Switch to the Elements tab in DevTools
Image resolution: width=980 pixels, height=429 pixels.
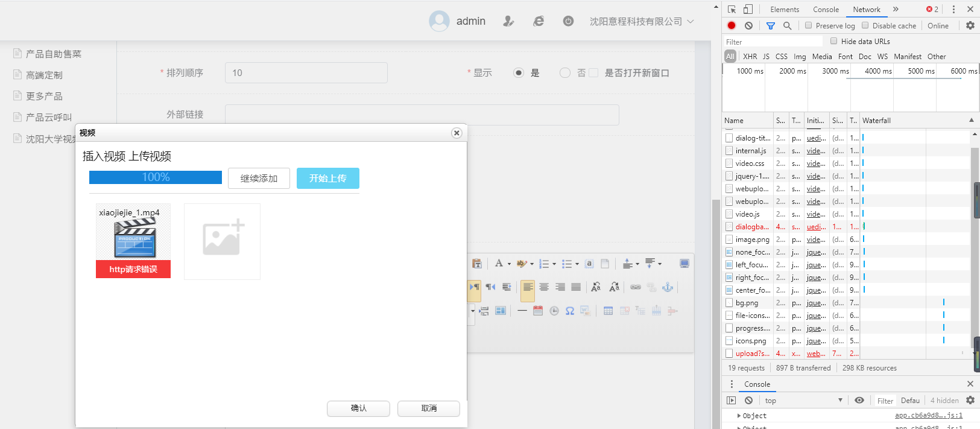click(x=784, y=9)
